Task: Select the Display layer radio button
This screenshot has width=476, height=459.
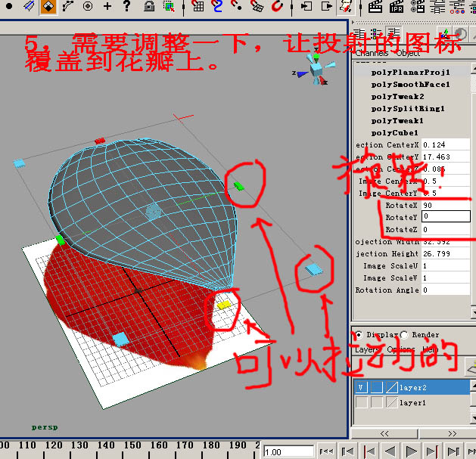Action: pos(359,335)
